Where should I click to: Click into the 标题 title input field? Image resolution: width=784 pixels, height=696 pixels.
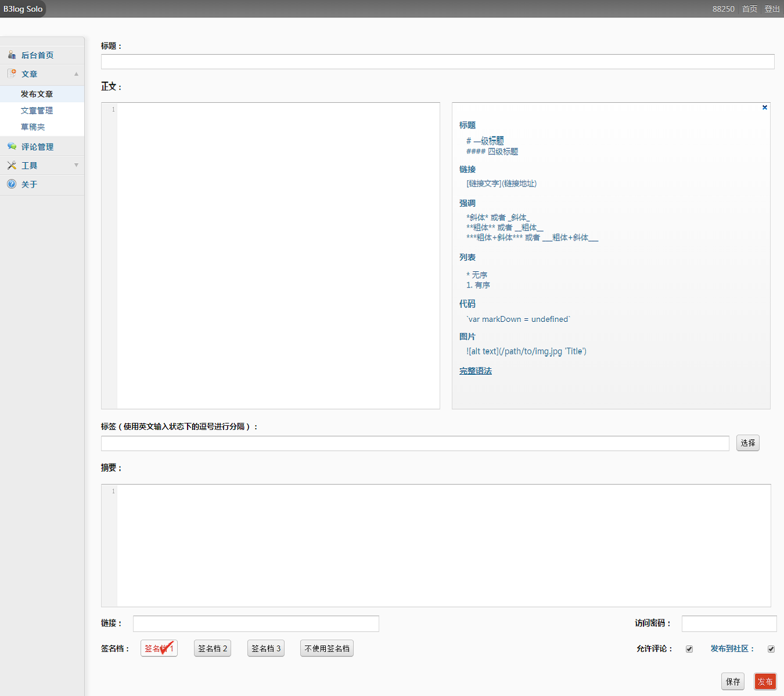pos(437,62)
